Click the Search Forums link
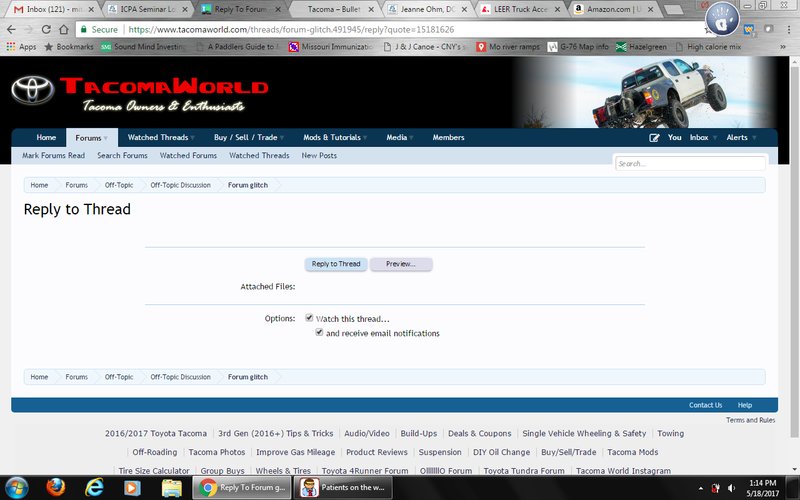Image resolution: width=800 pixels, height=500 pixels. [122, 156]
